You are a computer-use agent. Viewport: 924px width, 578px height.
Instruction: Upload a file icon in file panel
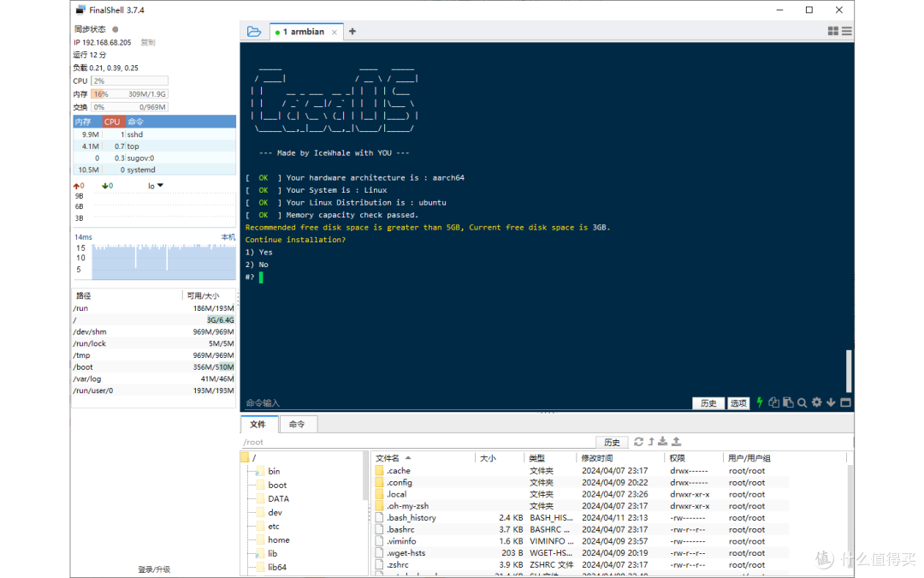click(x=677, y=441)
